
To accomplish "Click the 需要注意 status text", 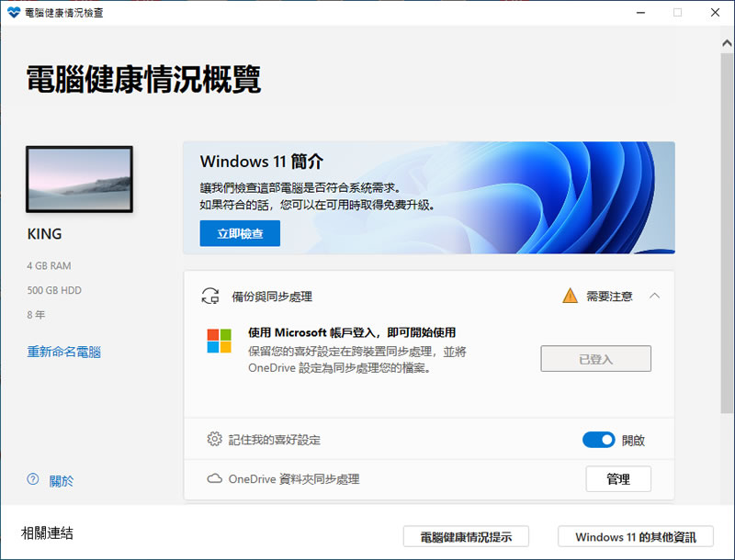I will pos(609,296).
